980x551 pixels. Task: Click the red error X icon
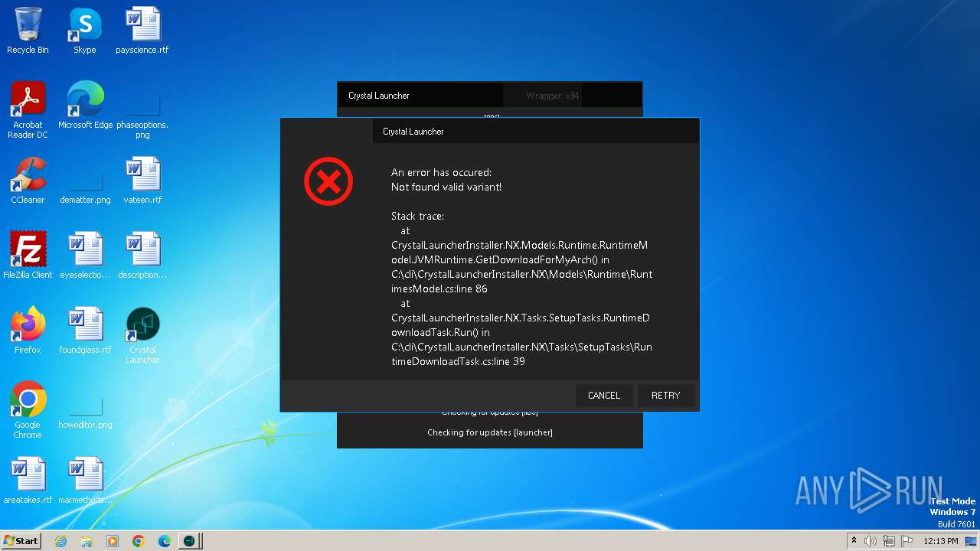[x=328, y=181]
